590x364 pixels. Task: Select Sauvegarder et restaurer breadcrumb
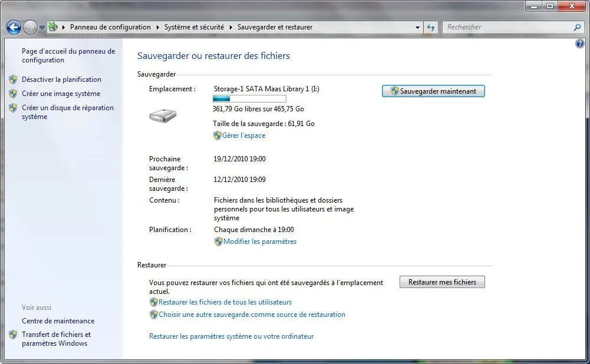pos(275,27)
